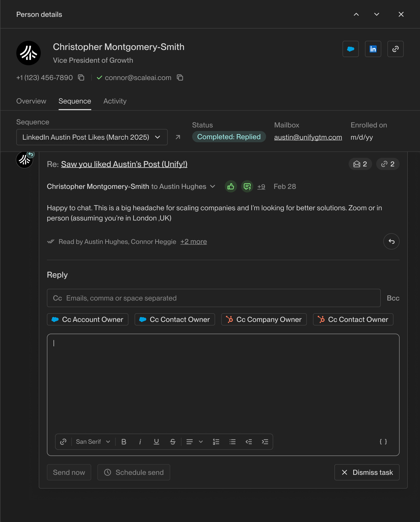Viewport: 420px width, 522px height.
Task: Copy the email connor@scaleai.com
Action: click(180, 77)
